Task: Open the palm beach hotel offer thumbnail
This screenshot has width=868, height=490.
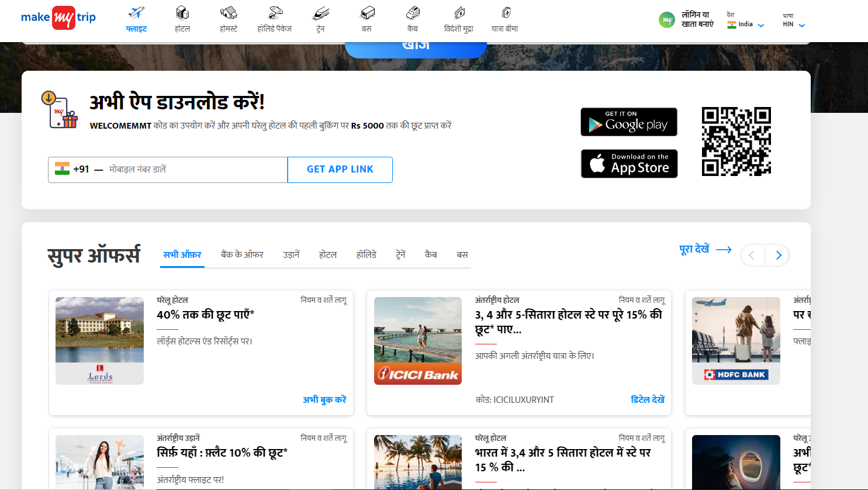Action: click(418, 463)
